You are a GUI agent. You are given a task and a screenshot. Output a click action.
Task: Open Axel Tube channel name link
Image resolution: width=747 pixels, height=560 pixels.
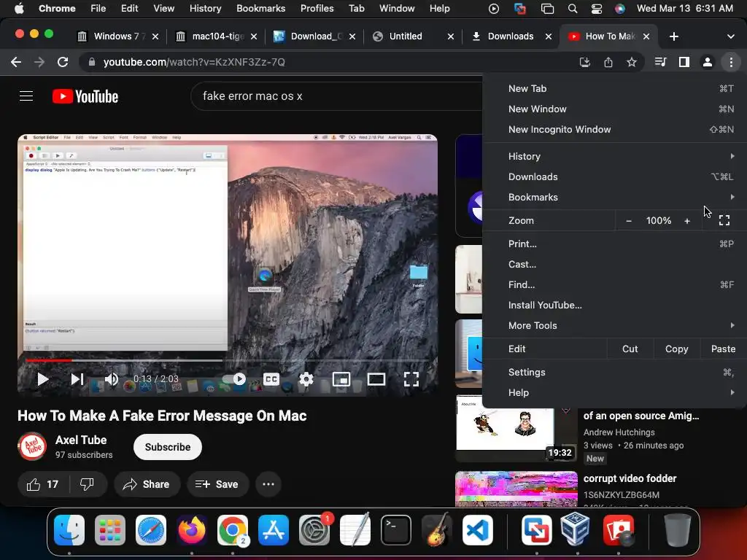click(81, 440)
